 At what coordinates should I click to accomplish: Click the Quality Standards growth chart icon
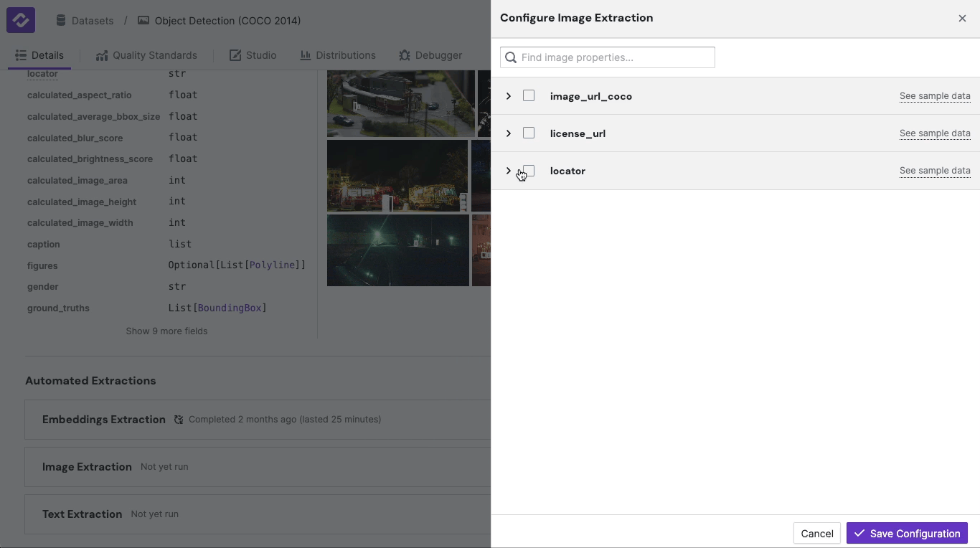tap(101, 55)
